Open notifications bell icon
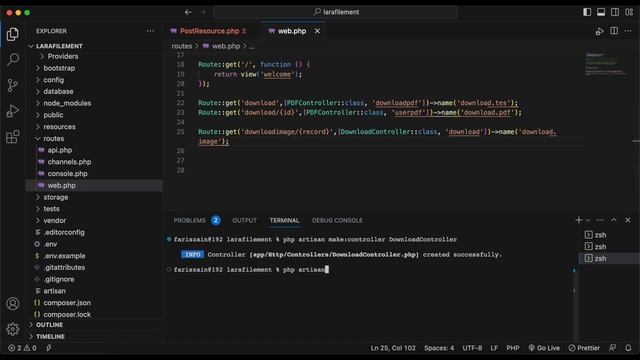This screenshot has height=360, width=640. 628,348
